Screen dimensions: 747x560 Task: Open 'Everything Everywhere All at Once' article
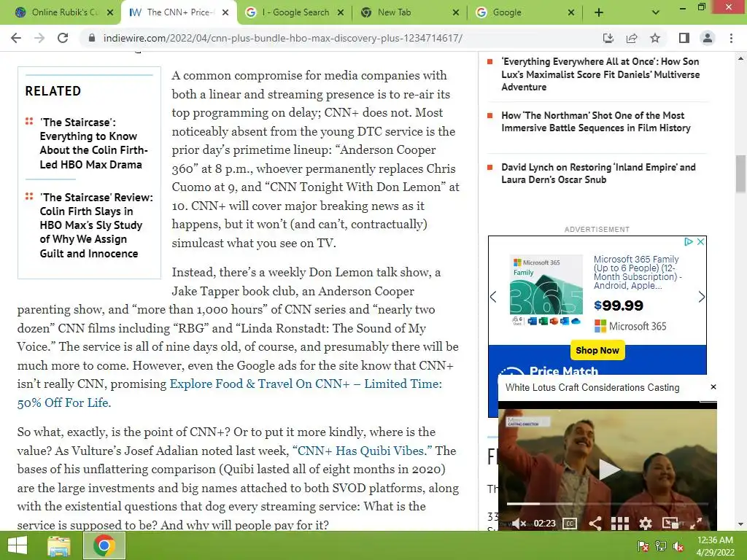tap(600, 74)
